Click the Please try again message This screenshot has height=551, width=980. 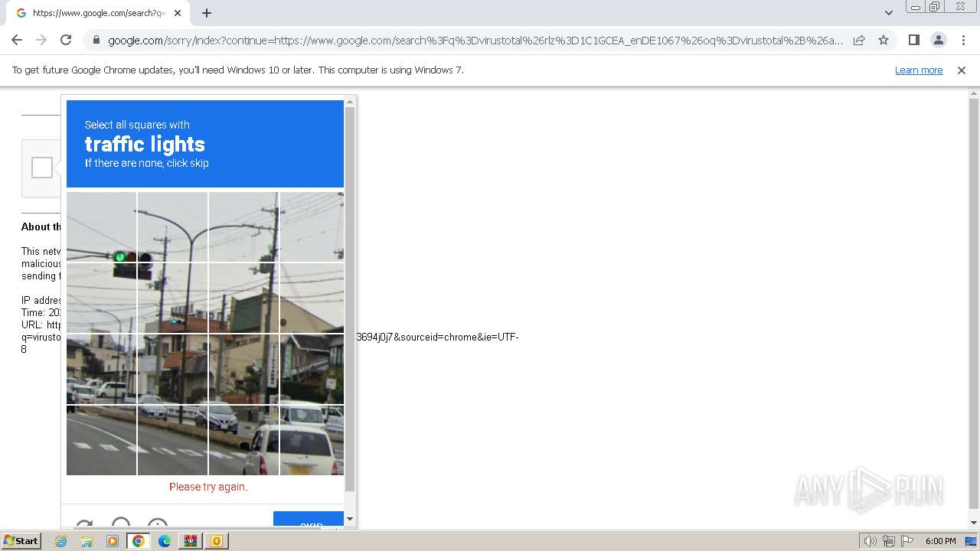[208, 487]
